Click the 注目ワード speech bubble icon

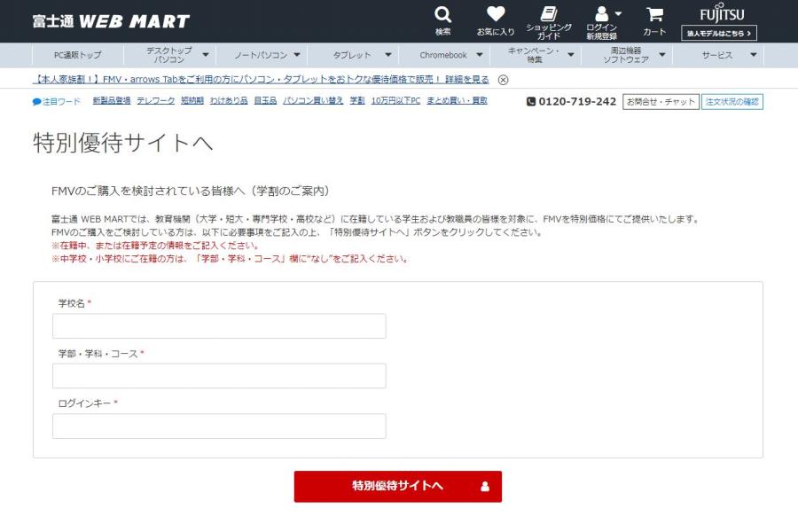pos(36,102)
